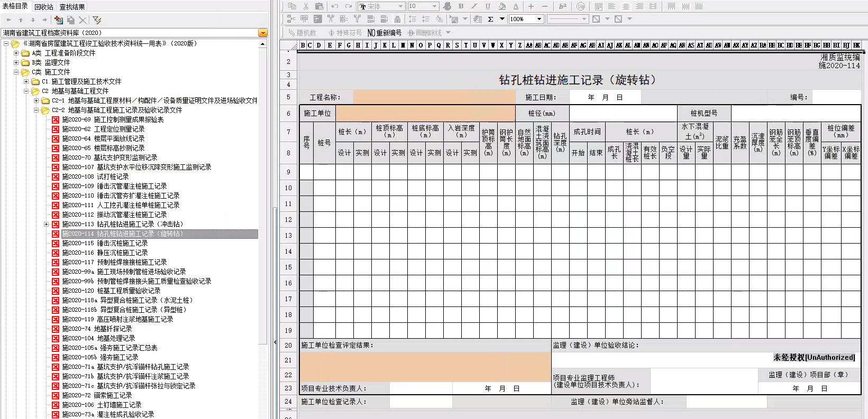
Task: Click the 施工单位检查评定结果 orange text area
Action: click(425, 367)
